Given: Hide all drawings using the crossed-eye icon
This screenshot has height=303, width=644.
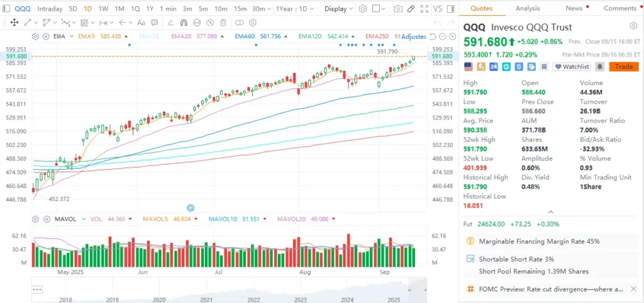Looking at the screenshot, I should point(210,23).
